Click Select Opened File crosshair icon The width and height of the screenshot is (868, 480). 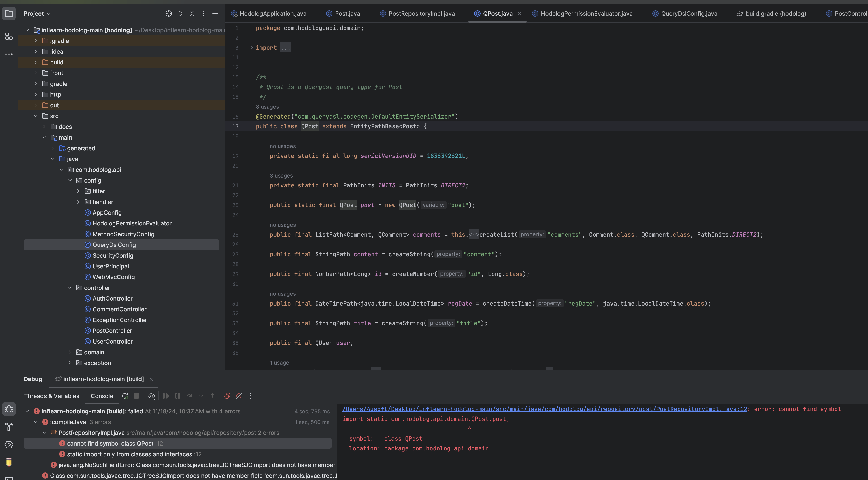coord(168,13)
